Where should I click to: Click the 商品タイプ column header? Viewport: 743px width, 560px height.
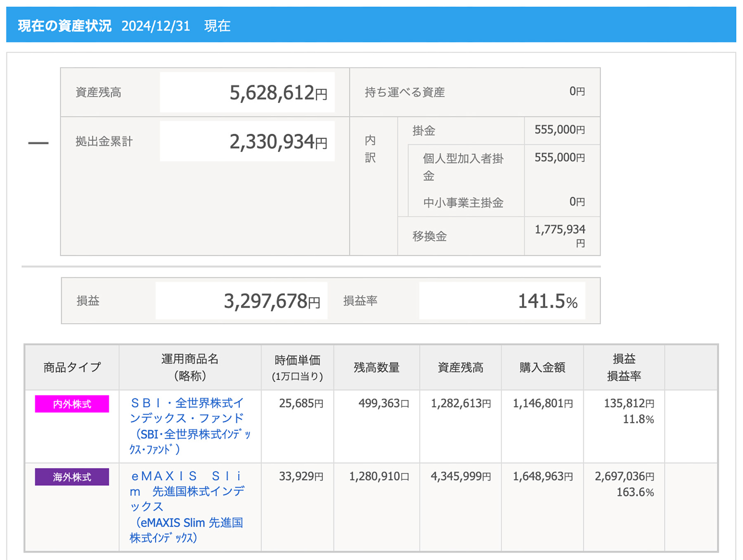pyautogui.click(x=72, y=367)
